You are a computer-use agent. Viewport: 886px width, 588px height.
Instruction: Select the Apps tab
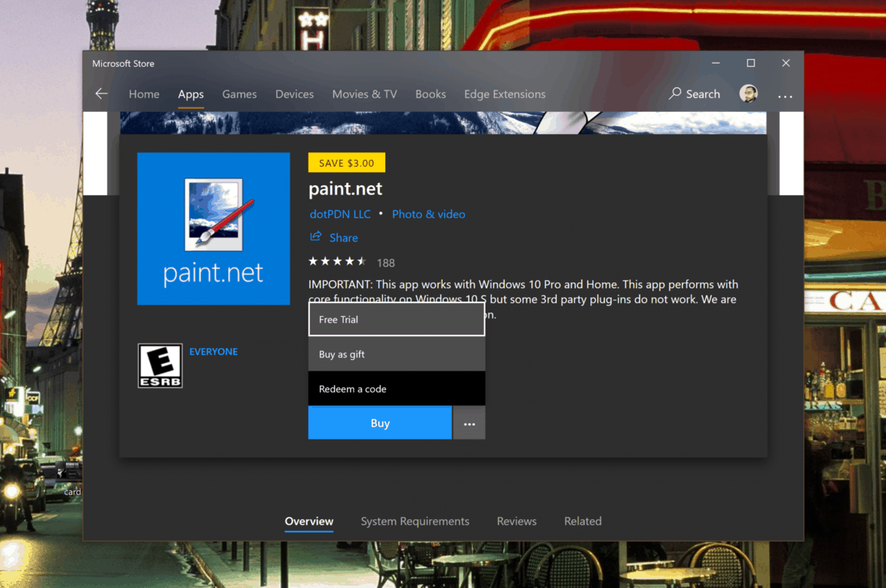(x=191, y=94)
